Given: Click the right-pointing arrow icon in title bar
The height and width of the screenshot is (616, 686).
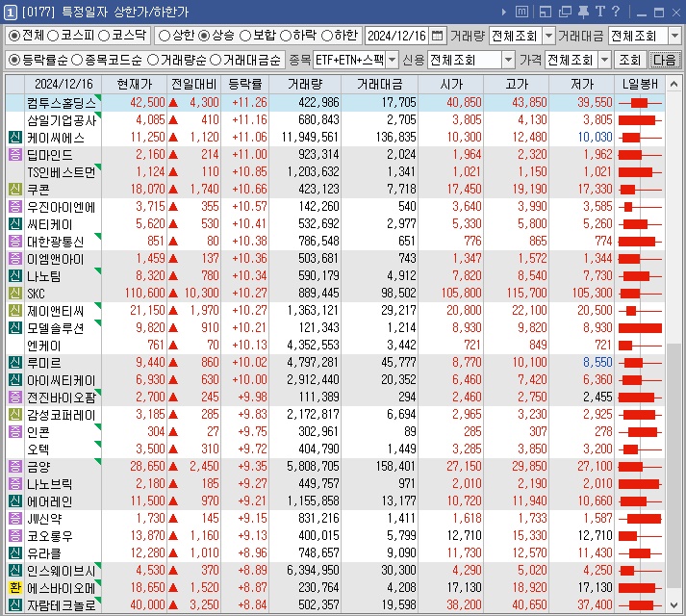Looking at the screenshot, I should point(504,13).
